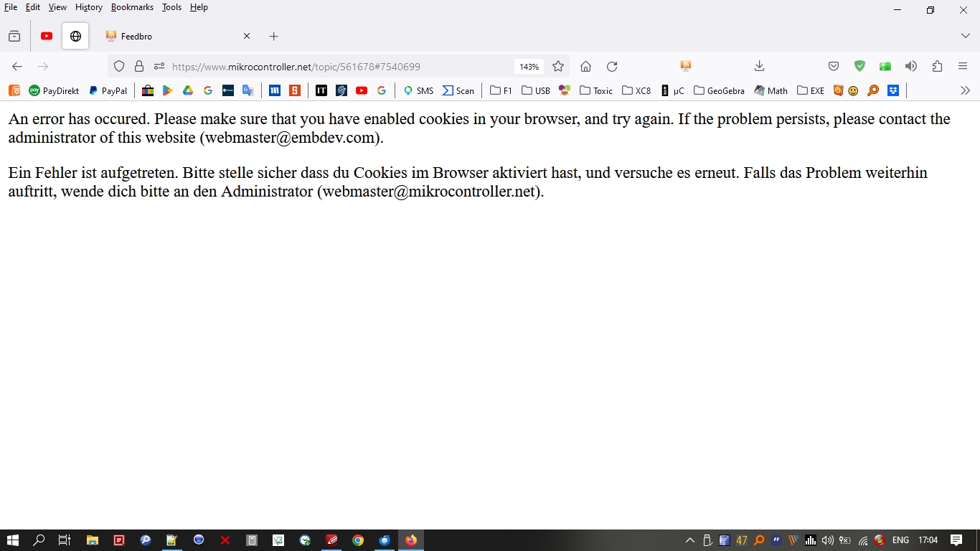The image size is (980, 551).
Task: Close the Feedbro tab
Action: [x=247, y=36]
